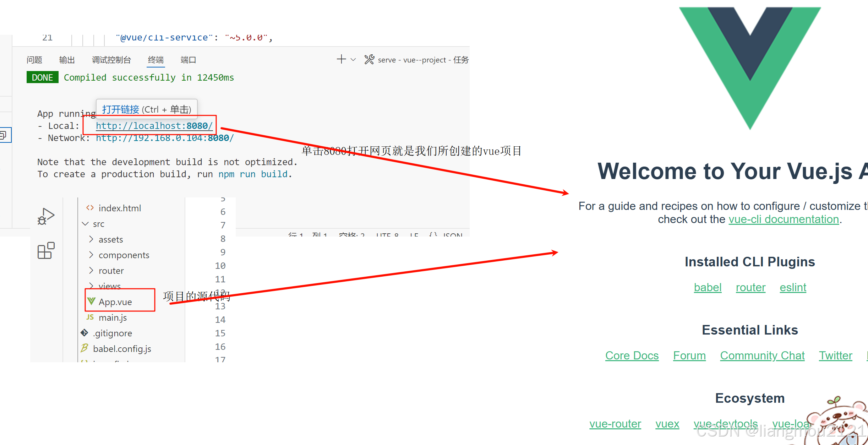Click the serve task tools icon
The image size is (868, 445).
pyautogui.click(x=369, y=59)
